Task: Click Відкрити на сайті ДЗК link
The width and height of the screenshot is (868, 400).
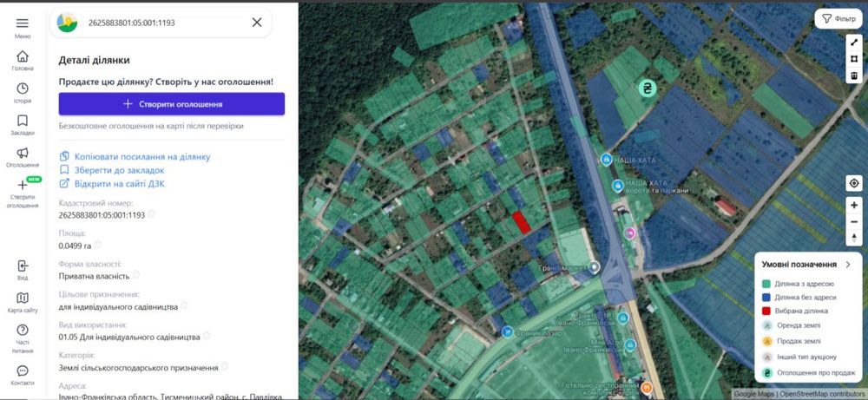Action: coord(112,183)
